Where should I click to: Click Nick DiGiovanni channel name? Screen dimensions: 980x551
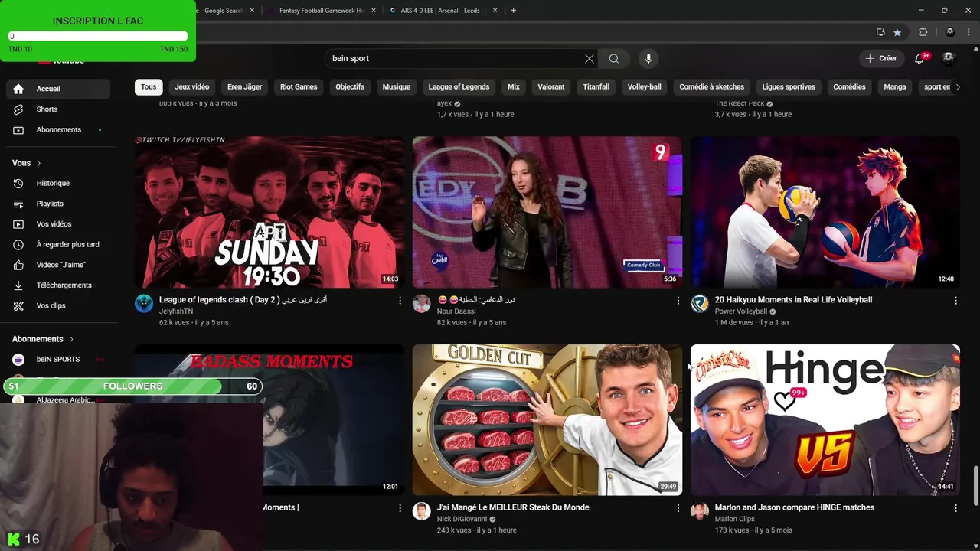tap(462, 519)
